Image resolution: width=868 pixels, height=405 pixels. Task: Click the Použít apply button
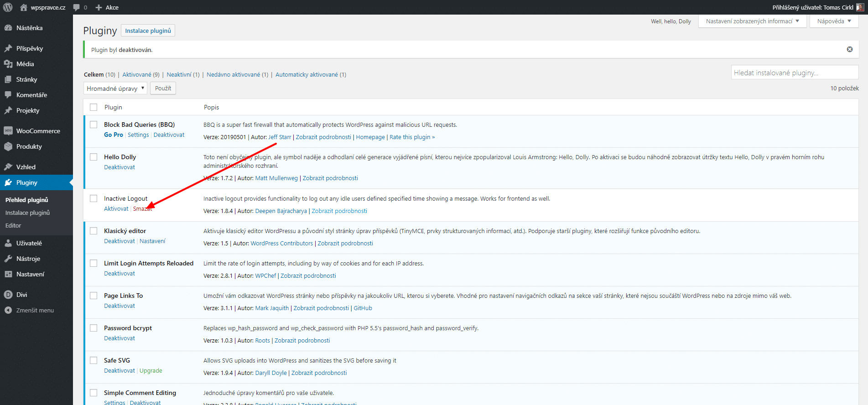click(x=163, y=88)
